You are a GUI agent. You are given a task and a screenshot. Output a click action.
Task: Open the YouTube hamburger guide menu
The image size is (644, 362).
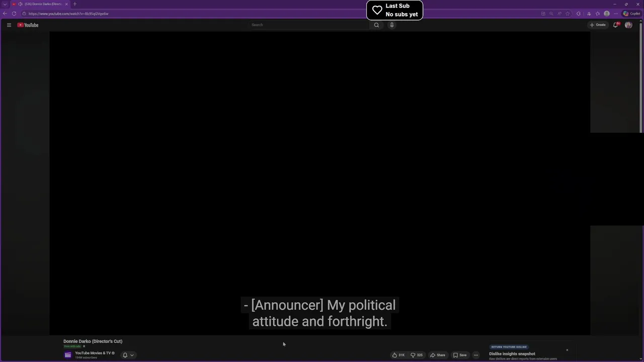pyautogui.click(x=9, y=25)
